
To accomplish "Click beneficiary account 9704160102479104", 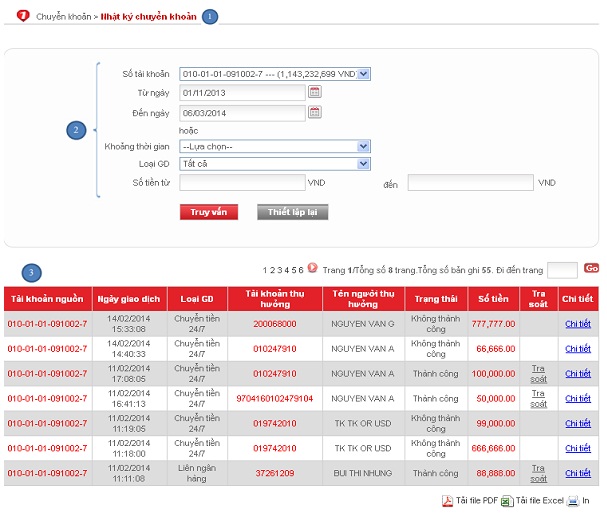I will point(274,398).
